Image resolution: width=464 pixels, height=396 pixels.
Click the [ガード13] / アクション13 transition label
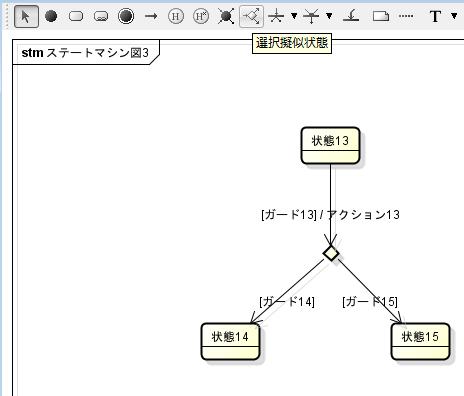tap(330, 214)
